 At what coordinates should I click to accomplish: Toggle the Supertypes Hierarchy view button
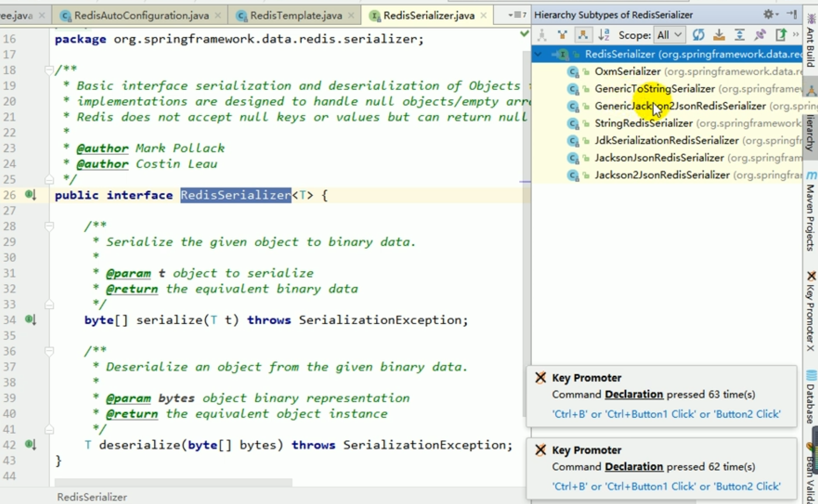coord(562,35)
